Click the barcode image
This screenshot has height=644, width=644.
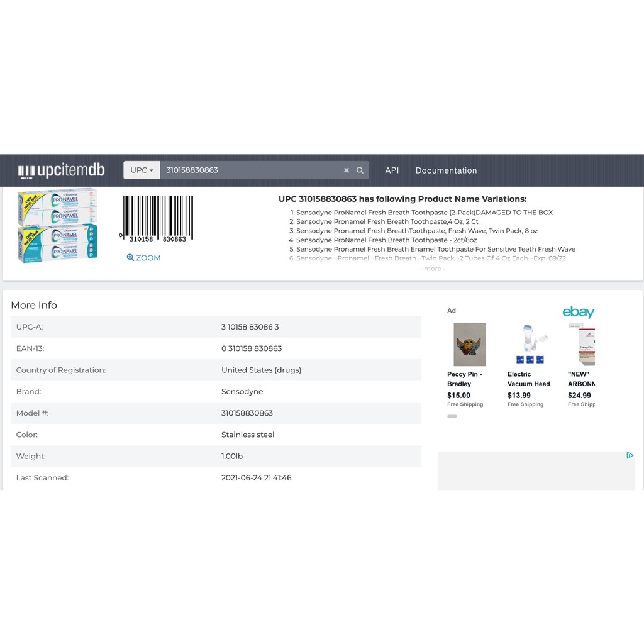pyautogui.click(x=157, y=218)
